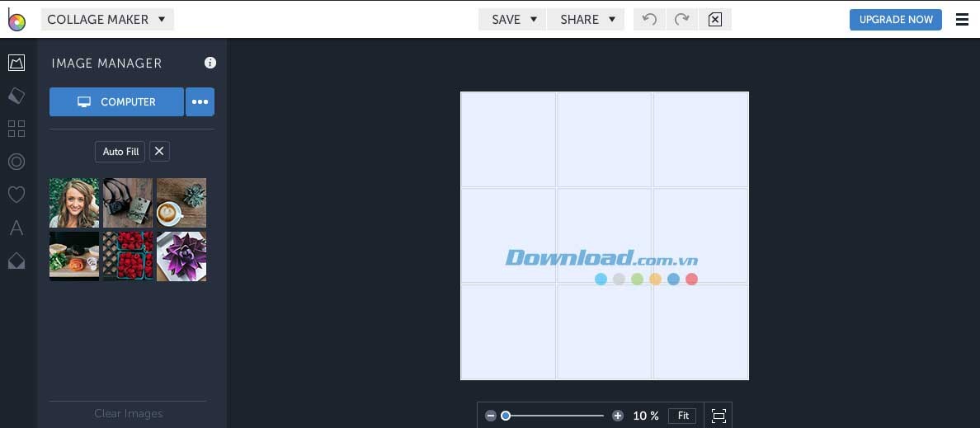This screenshot has width=980, height=428.
Task: Open the Share dropdown menu
Action: (588, 19)
